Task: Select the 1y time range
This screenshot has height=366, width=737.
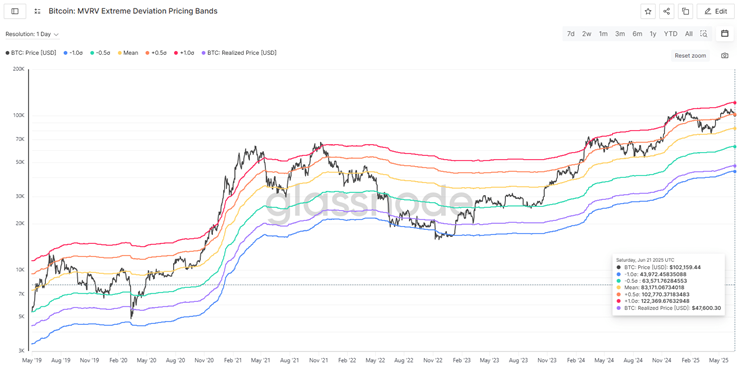Action: point(653,33)
